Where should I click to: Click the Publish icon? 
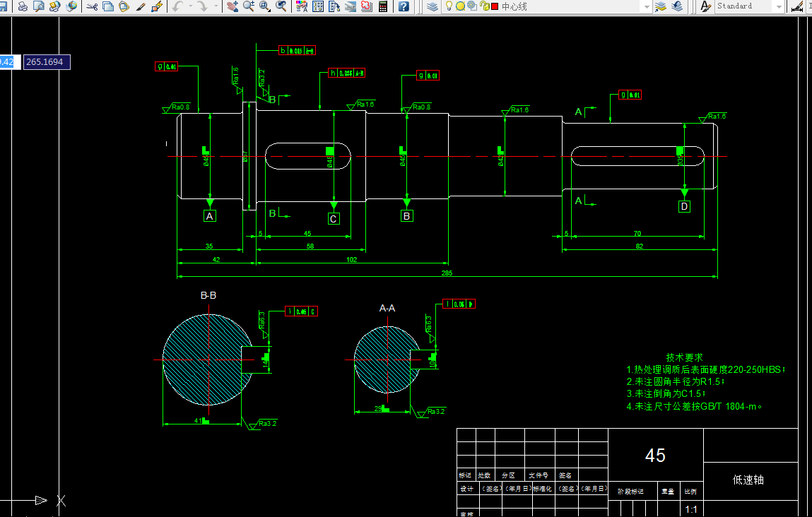click(x=54, y=6)
